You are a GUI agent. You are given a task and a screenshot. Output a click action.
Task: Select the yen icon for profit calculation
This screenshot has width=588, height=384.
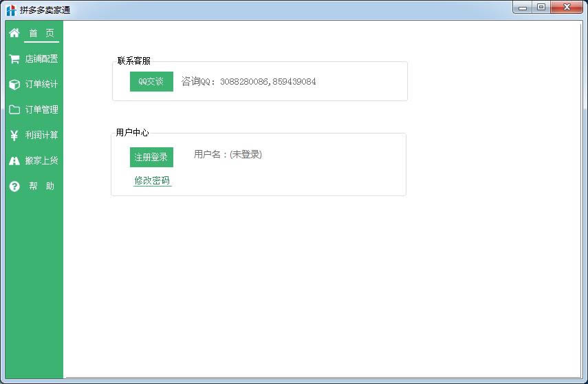click(14, 136)
